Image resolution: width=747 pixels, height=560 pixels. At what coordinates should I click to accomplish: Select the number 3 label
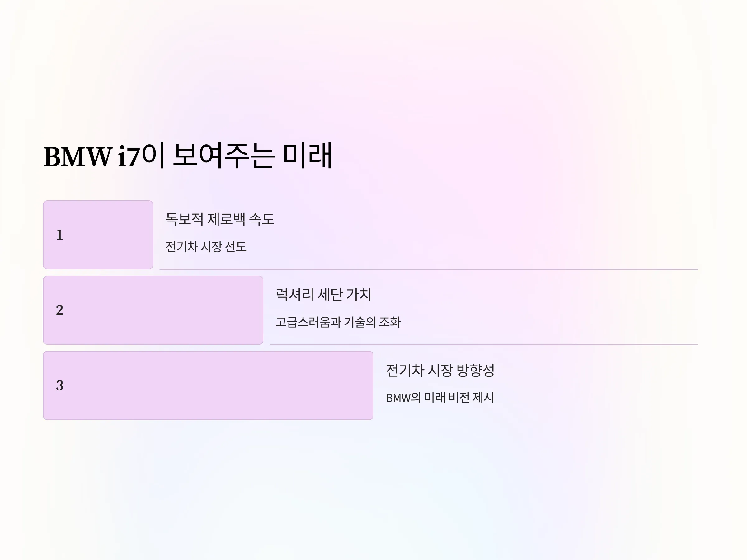pyautogui.click(x=59, y=385)
